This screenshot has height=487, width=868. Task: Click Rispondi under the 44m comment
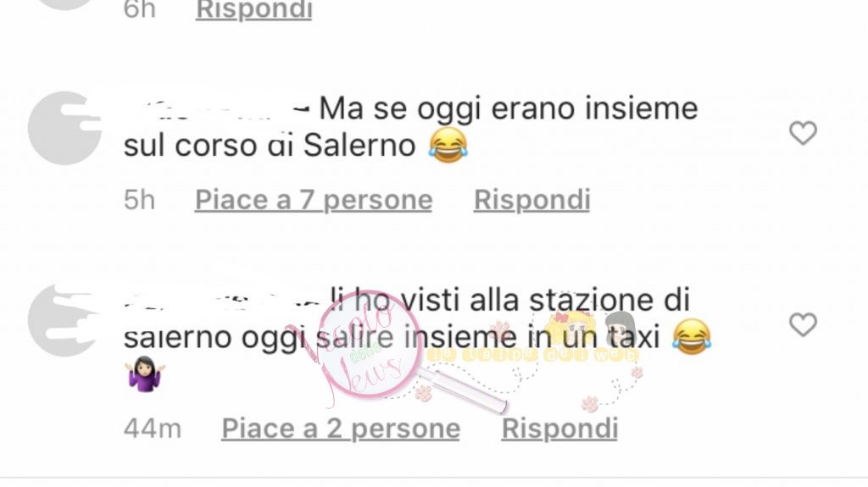[x=559, y=429]
